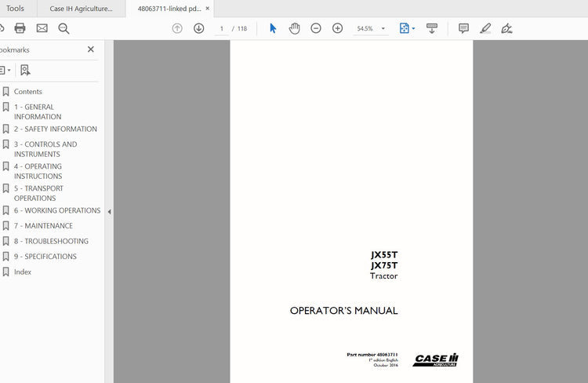
Task: Open 4 - OPERATING INSTRUCTIONS bookmark
Action: (38, 171)
